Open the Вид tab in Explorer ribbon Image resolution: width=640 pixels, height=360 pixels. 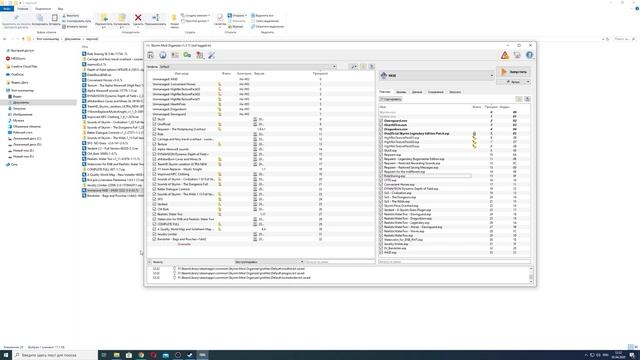pyautogui.click(x=60, y=9)
